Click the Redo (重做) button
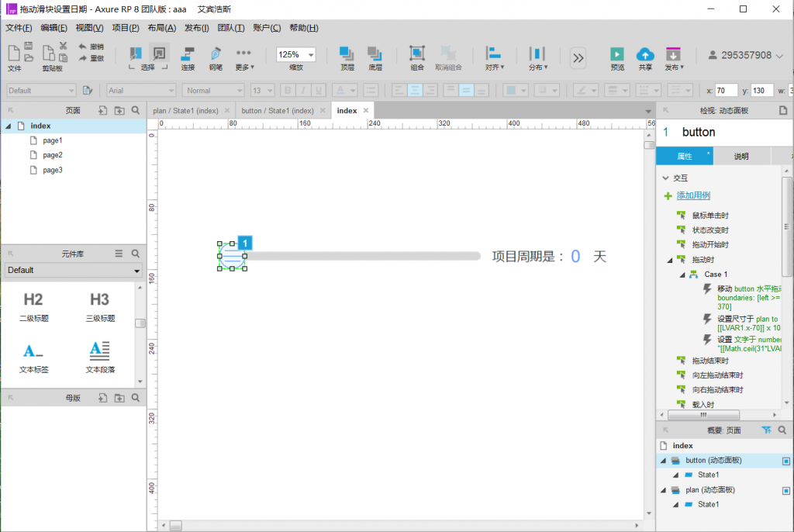The height and width of the screenshot is (532, 794). pos(91,58)
